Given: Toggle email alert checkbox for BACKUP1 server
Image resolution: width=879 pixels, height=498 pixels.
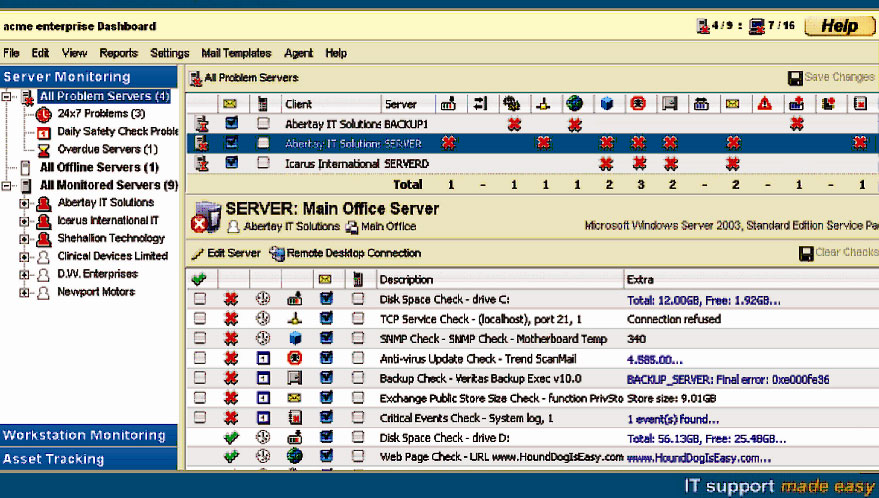Looking at the screenshot, I should (x=231, y=124).
